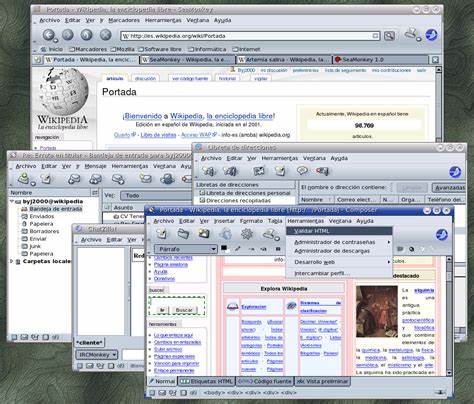The height and width of the screenshot is (404, 474).
Task: Click highlighter pen in Composer format bar
Action: pyautogui.click(x=238, y=249)
